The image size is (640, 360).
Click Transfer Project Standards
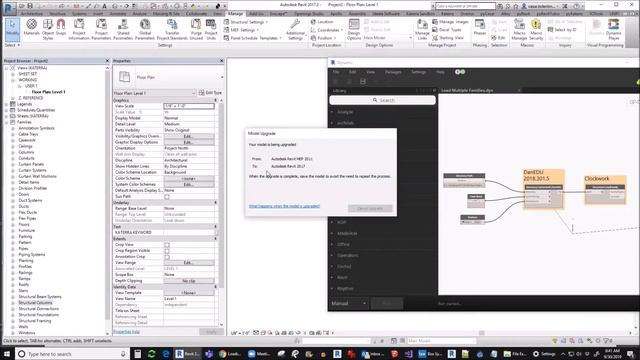[172, 29]
